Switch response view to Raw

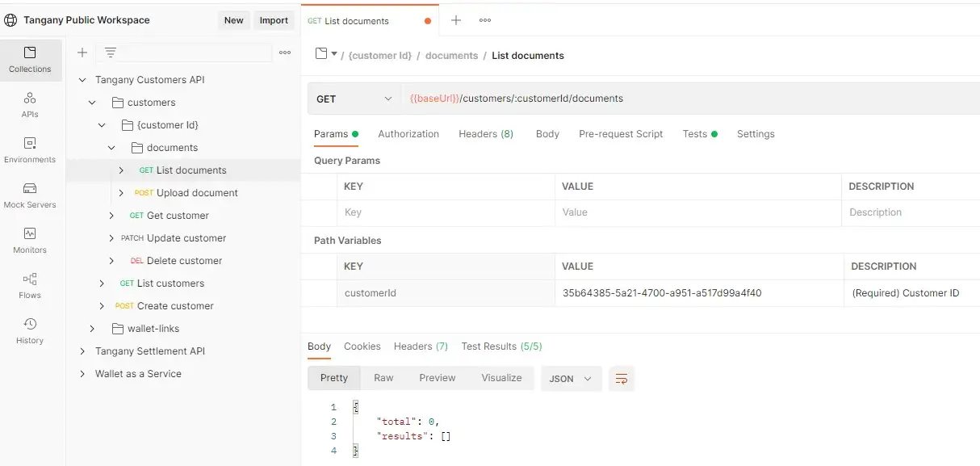[383, 378]
